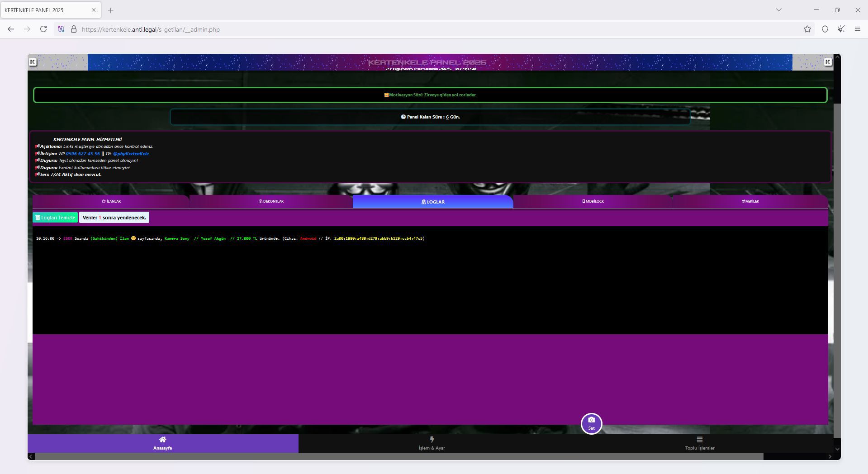Click the site permissions icon beside the padlock
The height and width of the screenshot is (474, 868).
pos(61,29)
